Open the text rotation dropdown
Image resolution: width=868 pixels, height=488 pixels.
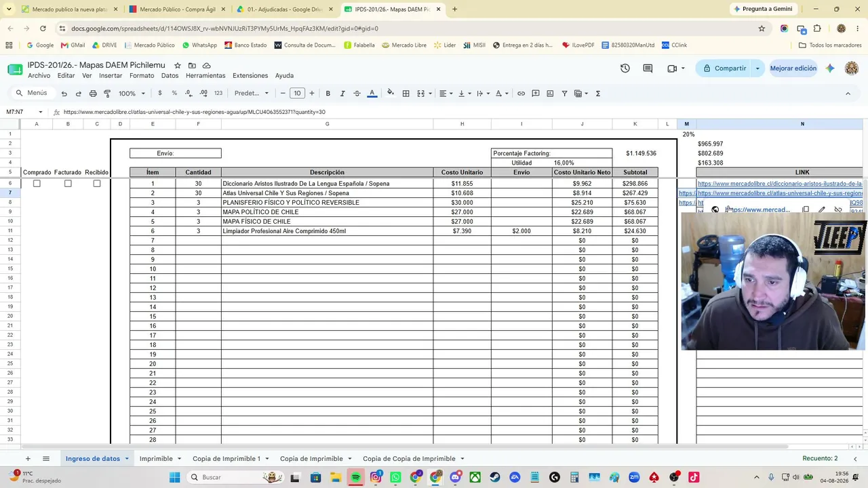[501, 94]
